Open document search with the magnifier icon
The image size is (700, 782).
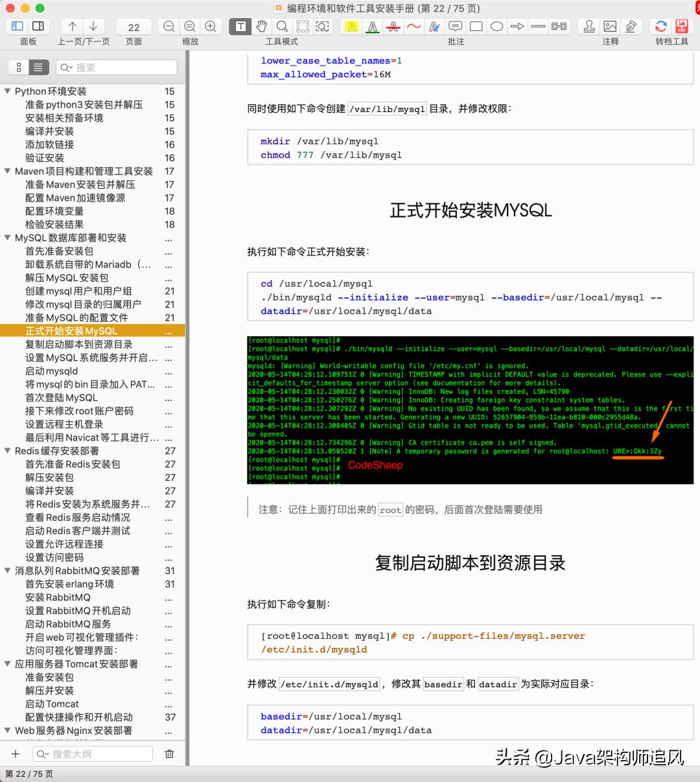[281, 26]
